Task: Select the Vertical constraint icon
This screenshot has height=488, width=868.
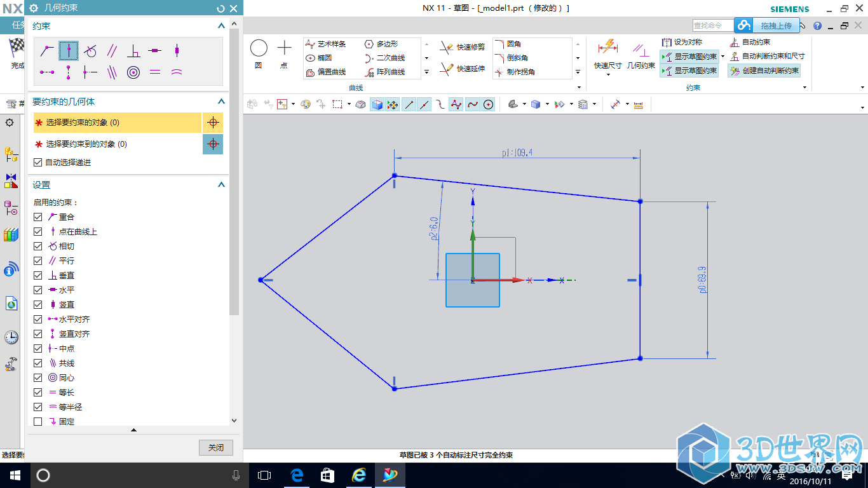Action: click(177, 51)
